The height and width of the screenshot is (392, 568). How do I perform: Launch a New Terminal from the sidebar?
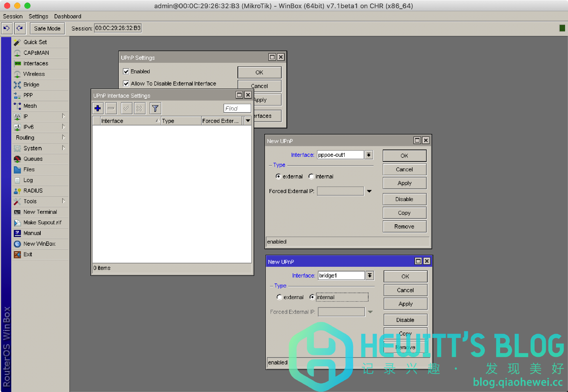click(40, 212)
